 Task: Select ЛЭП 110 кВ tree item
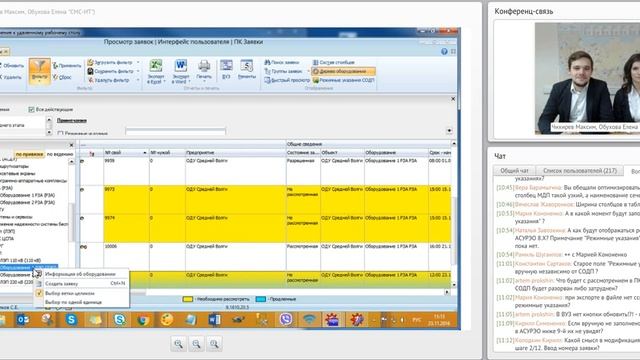[x=20, y=260]
